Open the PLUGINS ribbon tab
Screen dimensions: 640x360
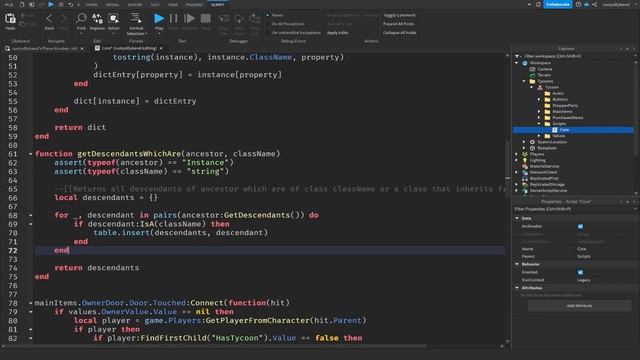(194, 4)
